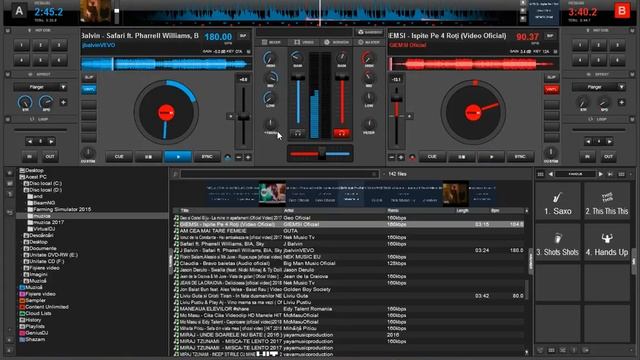Click the blue pitch reset icon on deck A
The height and width of the screenshot is (360, 640).
tap(228, 157)
